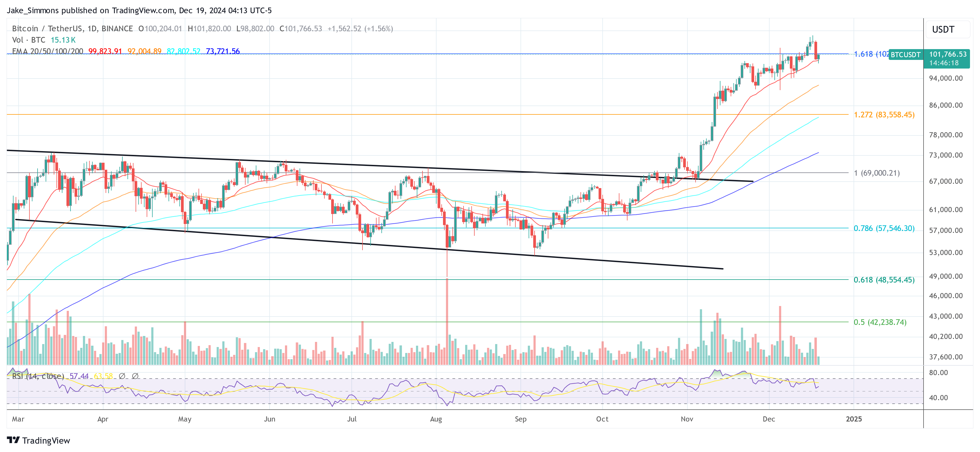The width and height of the screenshot is (980, 452).
Task: Click the May label on time axis
Action: click(x=184, y=419)
